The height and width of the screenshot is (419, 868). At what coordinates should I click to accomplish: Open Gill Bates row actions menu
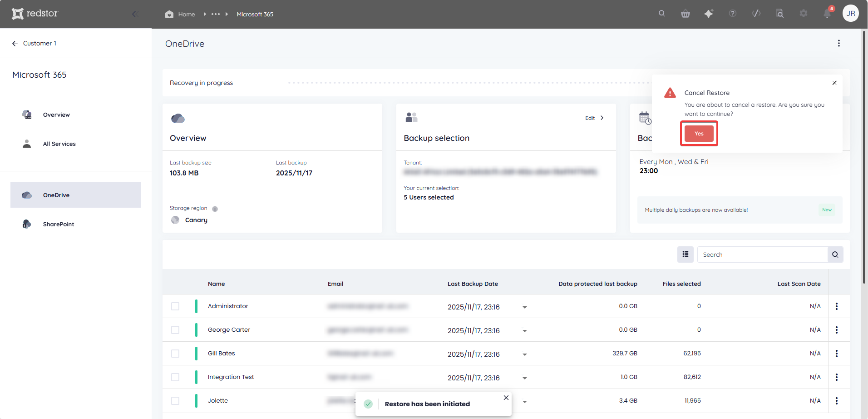click(837, 354)
